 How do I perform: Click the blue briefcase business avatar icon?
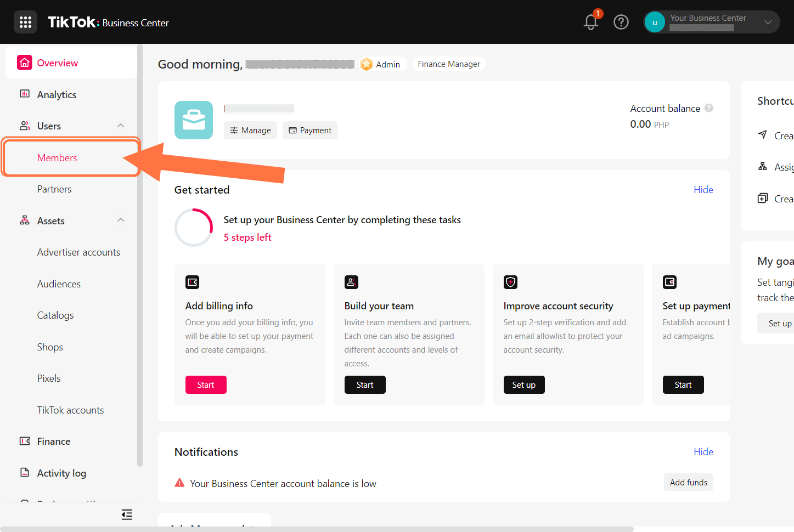(x=193, y=120)
